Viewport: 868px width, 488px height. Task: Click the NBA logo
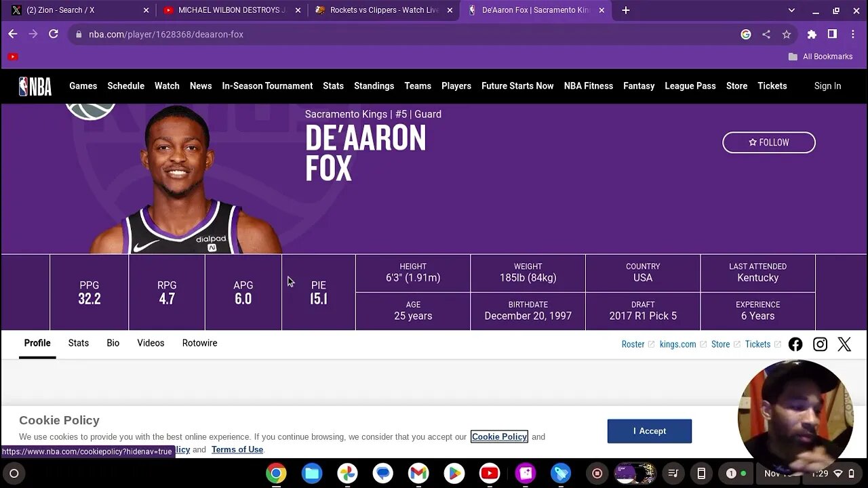(x=35, y=86)
